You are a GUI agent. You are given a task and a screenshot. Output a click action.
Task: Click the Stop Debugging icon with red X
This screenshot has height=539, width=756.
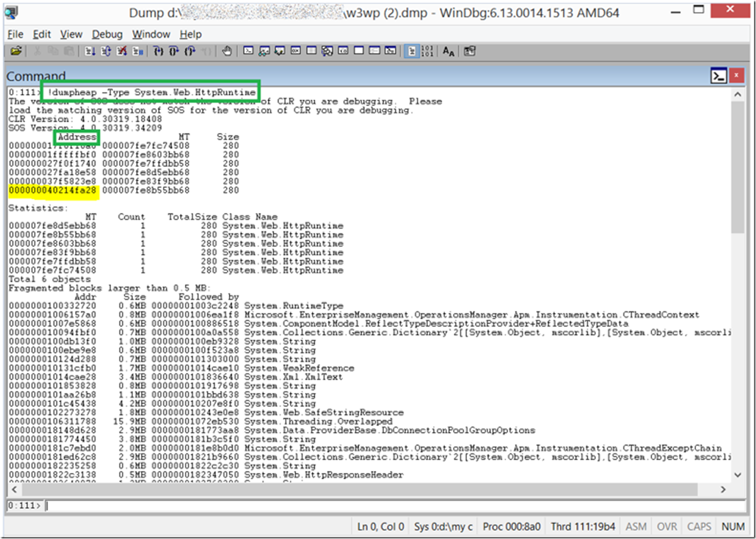tap(122, 51)
